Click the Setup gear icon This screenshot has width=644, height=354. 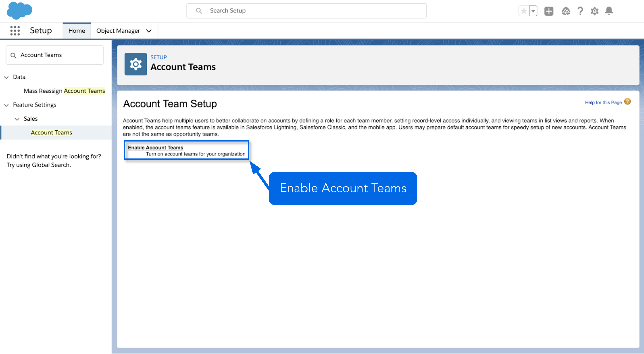(595, 11)
